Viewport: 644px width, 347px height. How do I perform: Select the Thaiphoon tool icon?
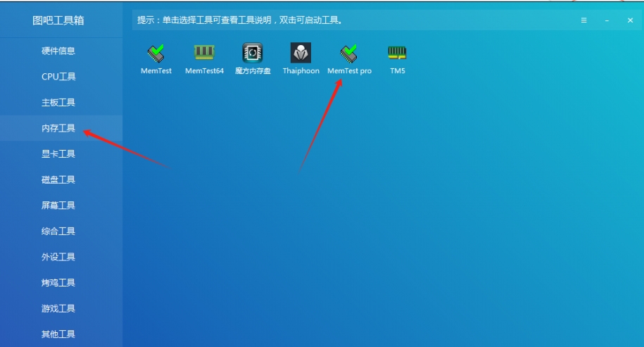click(x=301, y=53)
